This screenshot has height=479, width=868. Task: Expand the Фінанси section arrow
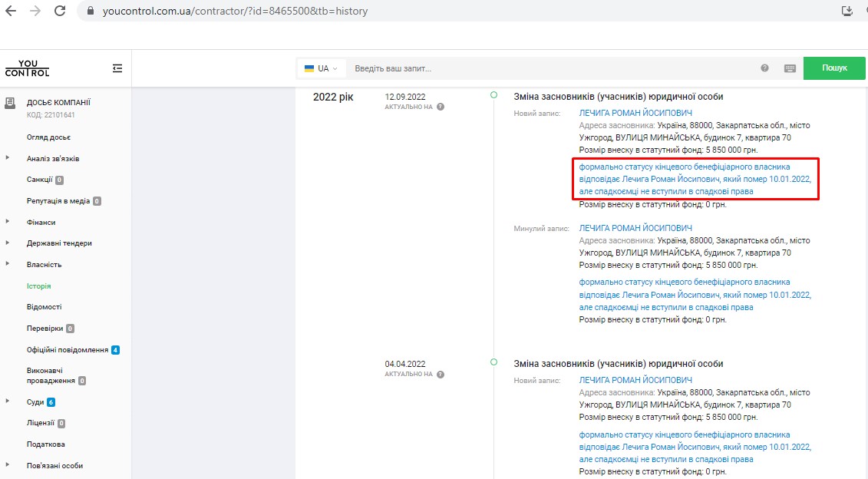[7, 222]
